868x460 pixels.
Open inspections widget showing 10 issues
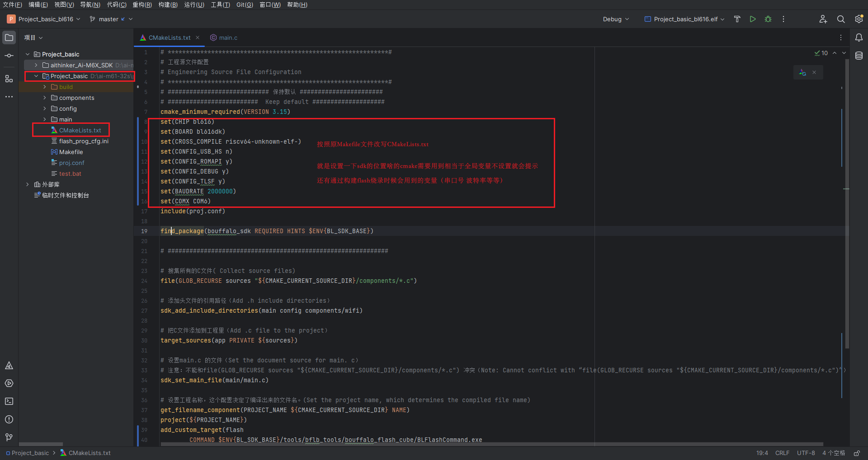point(821,53)
